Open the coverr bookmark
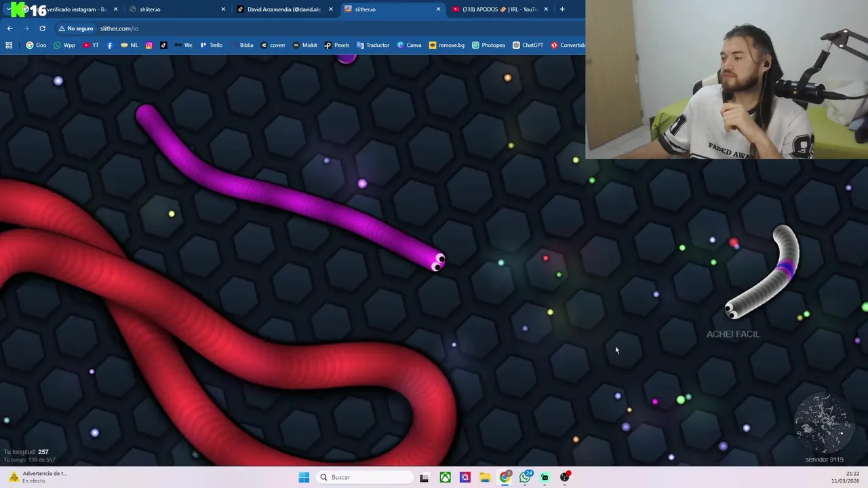 (x=273, y=45)
